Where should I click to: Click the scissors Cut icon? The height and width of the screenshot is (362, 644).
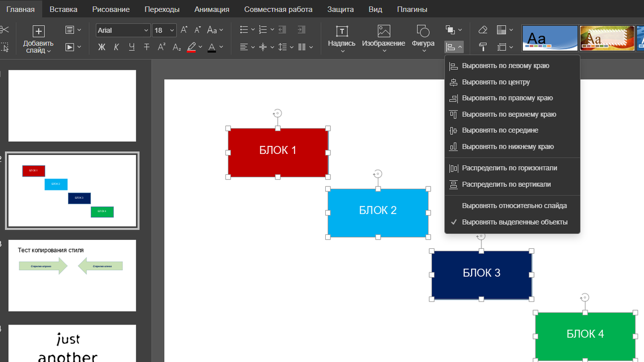click(x=4, y=30)
